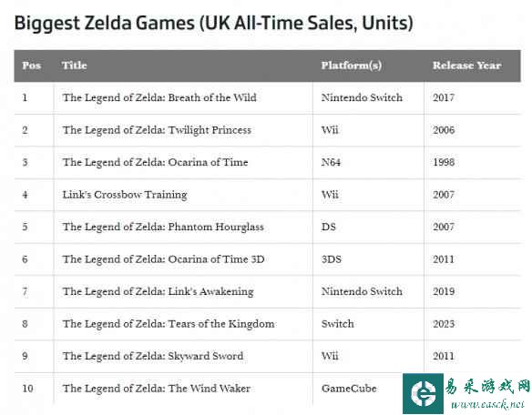Select the Pos column header
This screenshot has height=415, width=532.
click(x=32, y=66)
